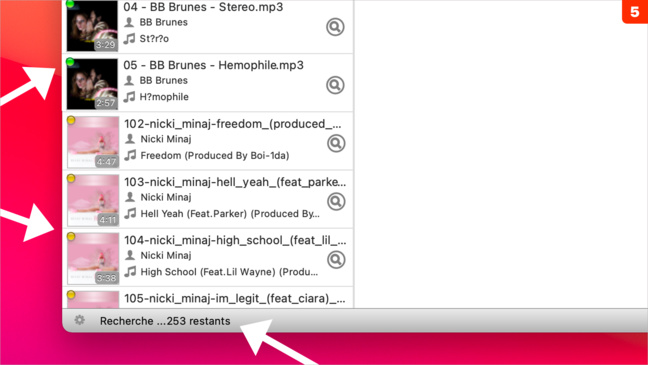Click green status dot on Stereo.mp3 row

pos(70,4)
